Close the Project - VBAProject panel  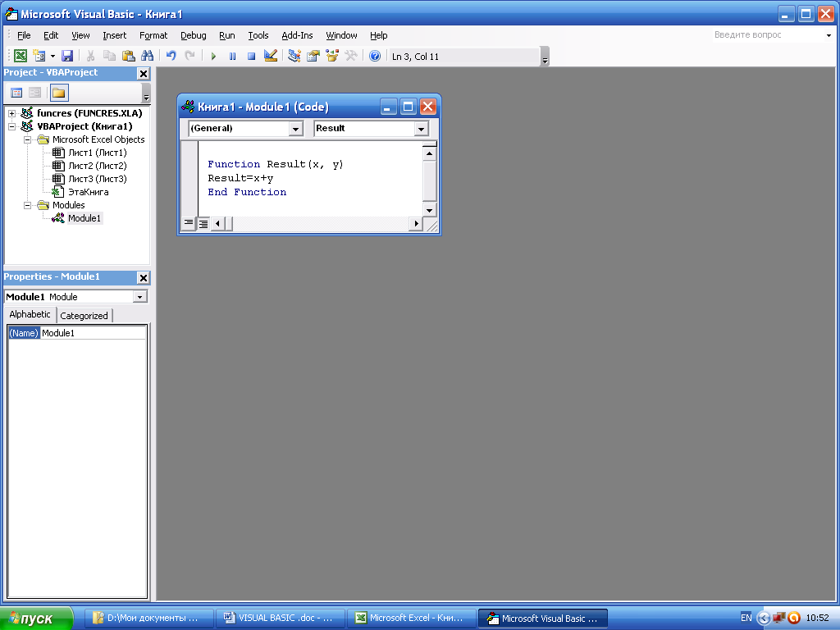click(143, 73)
